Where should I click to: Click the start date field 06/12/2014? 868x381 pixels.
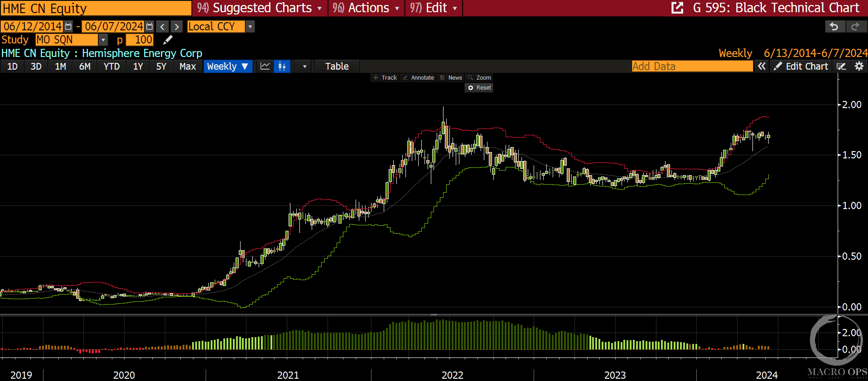point(32,27)
